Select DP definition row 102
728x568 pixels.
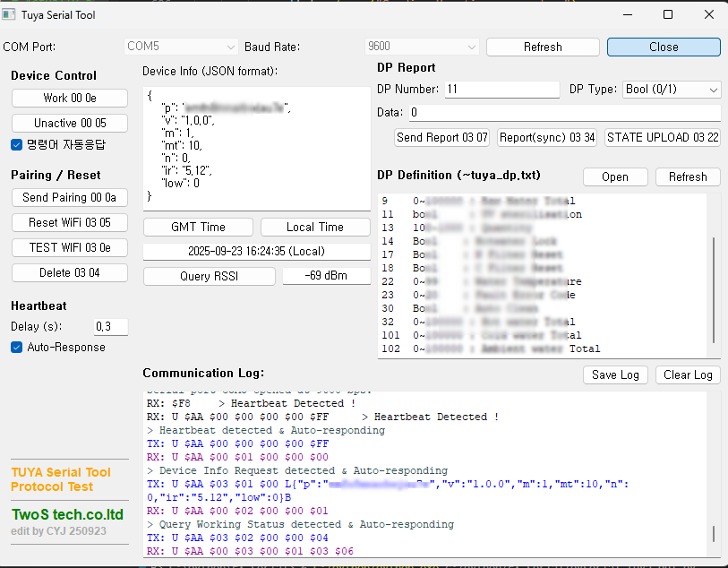[x=491, y=349]
